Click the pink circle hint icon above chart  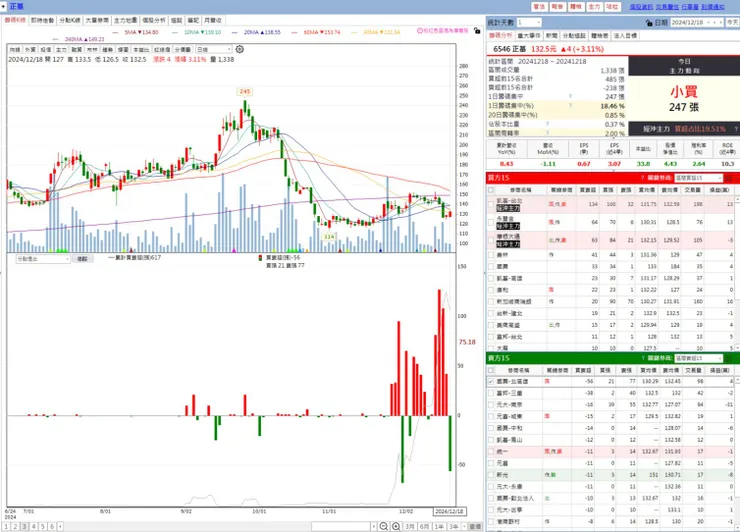point(420,31)
